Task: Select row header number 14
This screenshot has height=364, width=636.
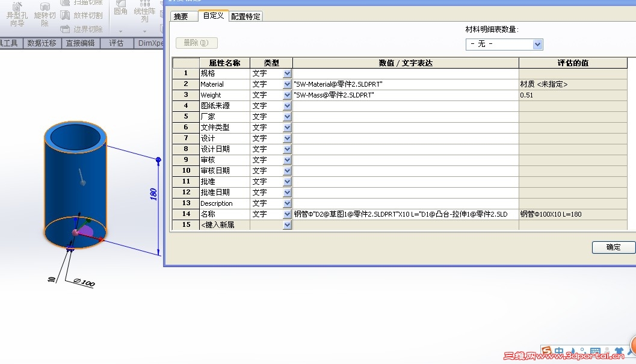Action: tap(186, 214)
